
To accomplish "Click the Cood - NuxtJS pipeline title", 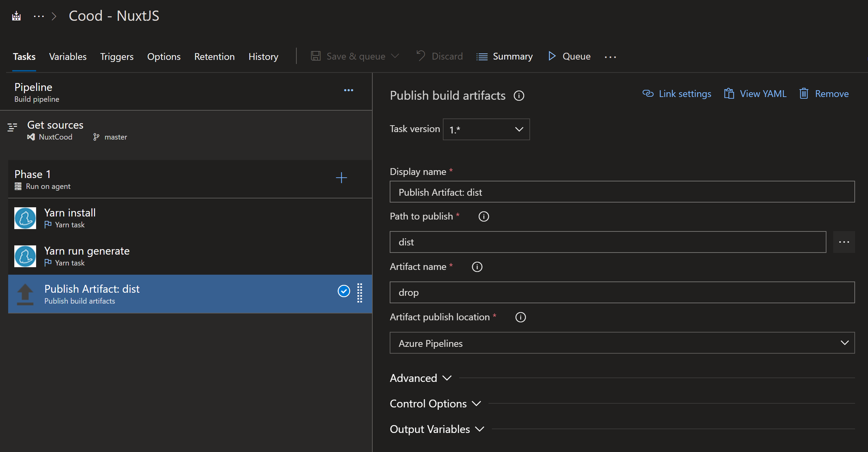I will tap(114, 16).
